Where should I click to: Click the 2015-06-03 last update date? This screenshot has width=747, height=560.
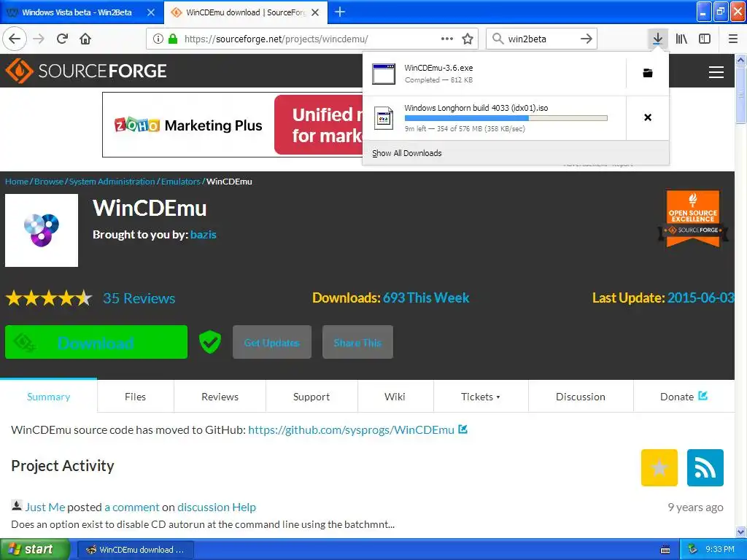coord(700,297)
